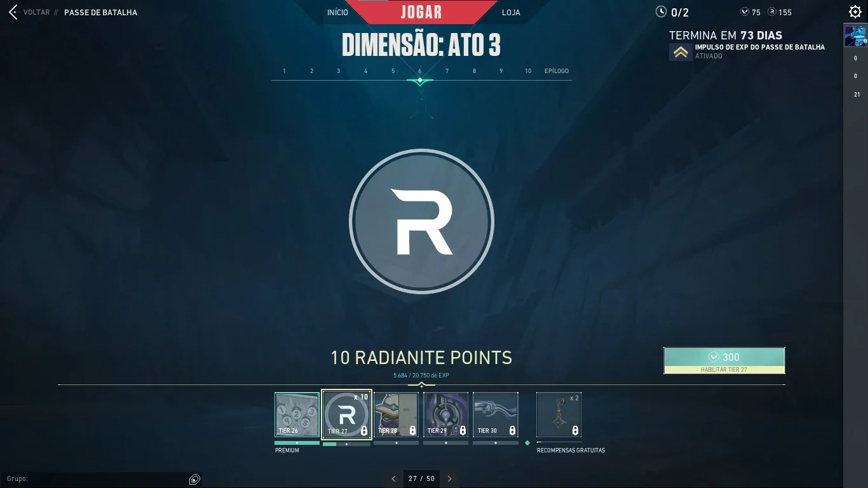Open the INÍCIO tab
868x488 pixels.
[x=337, y=13]
